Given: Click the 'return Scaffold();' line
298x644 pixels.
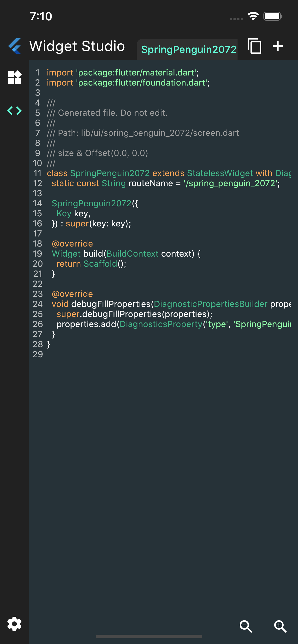Looking at the screenshot, I should 91,264.
